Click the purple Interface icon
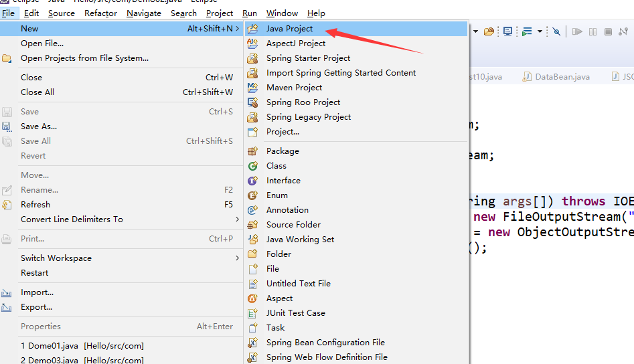 (252, 181)
